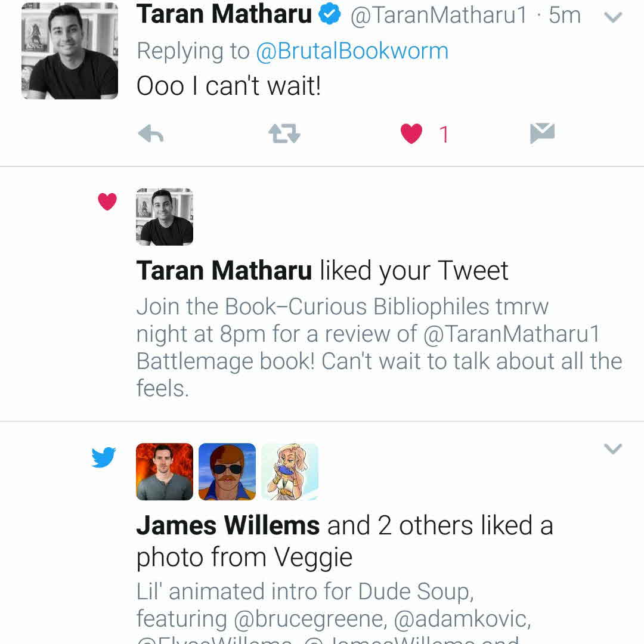Open the blonde cartoon character avatar
The width and height of the screenshot is (644, 644).
[x=290, y=472]
